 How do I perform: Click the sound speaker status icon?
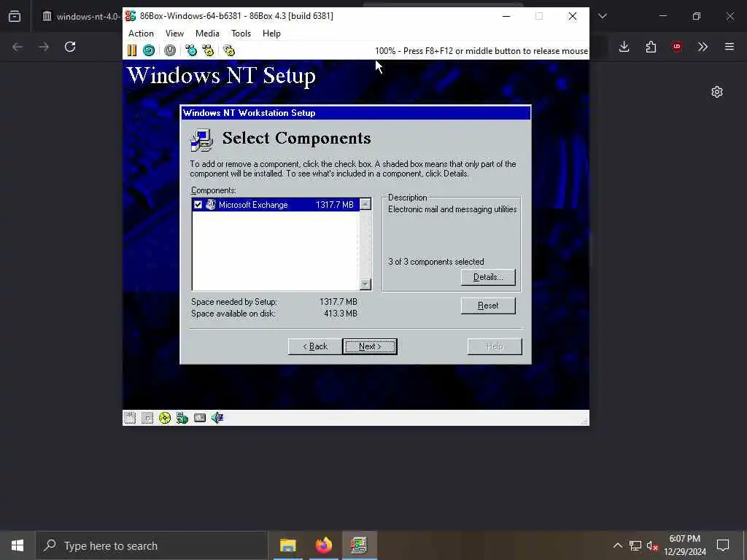[x=217, y=418]
